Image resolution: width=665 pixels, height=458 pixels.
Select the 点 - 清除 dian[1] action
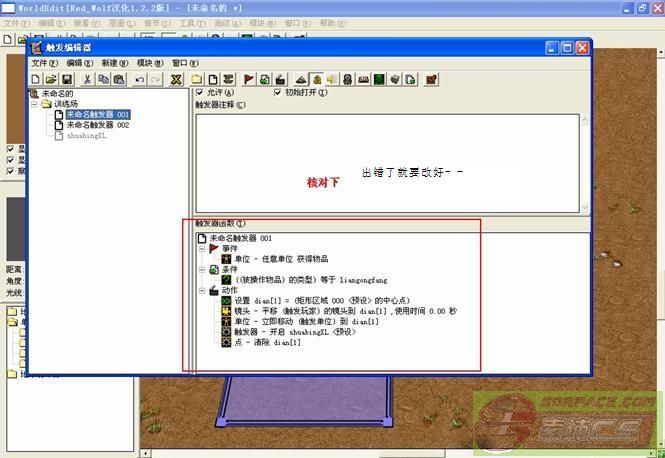click(x=267, y=343)
